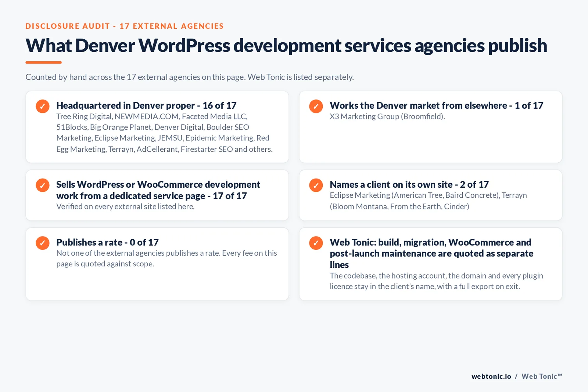The image size is (588, 392).
Task: Click the checkmark icon beside Headquartered in Denver proper
Action: [x=43, y=106]
